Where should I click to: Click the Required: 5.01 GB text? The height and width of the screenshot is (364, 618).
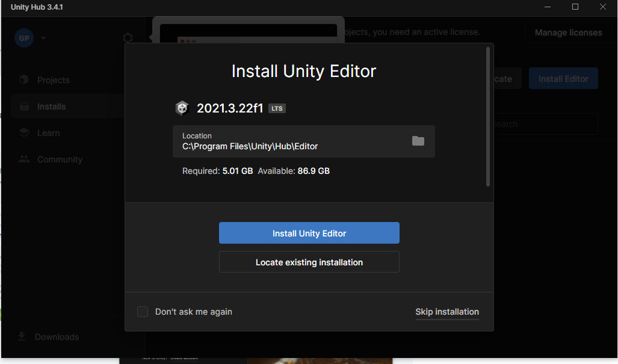point(218,171)
